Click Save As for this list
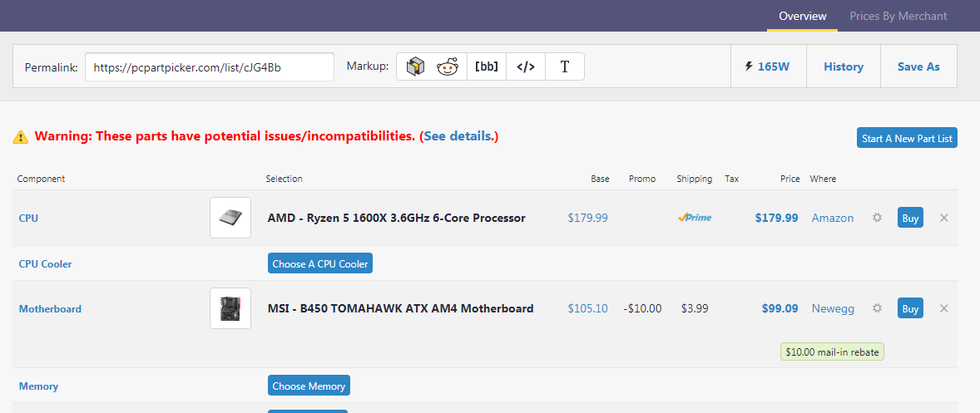This screenshot has width=980, height=413. [x=918, y=66]
